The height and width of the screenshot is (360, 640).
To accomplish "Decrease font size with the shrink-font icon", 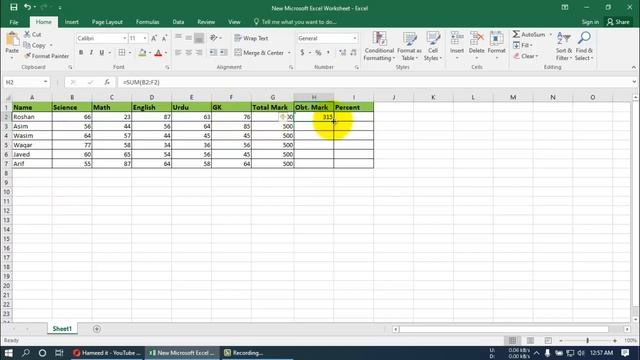I will [164, 38].
